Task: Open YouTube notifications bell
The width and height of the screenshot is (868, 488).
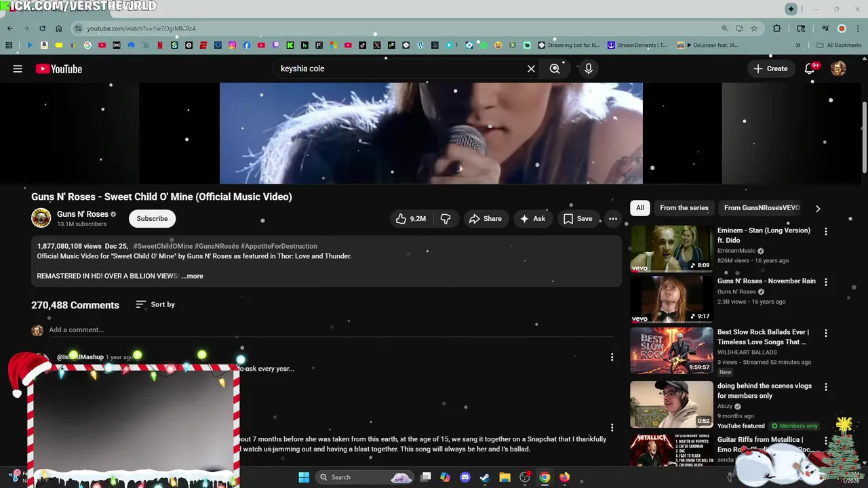Action: click(x=810, y=68)
